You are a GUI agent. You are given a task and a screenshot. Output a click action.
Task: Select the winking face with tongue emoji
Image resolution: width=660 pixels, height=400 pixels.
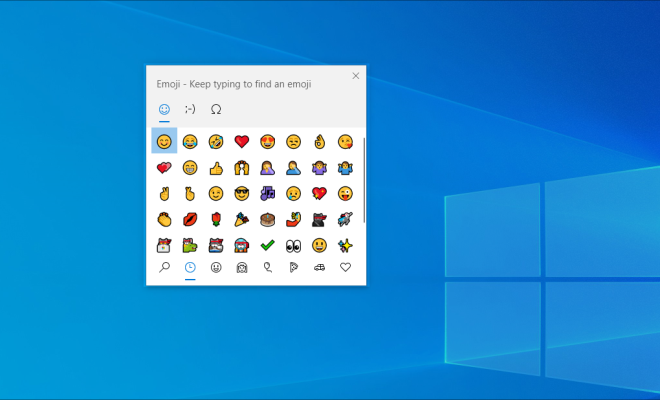345,194
